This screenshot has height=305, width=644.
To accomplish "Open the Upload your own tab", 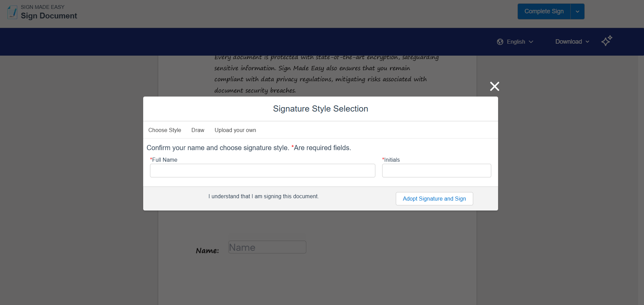I will (x=235, y=130).
